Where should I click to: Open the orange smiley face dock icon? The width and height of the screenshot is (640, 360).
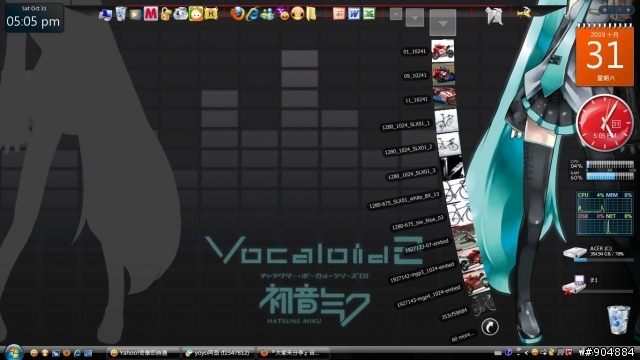[x=298, y=14]
